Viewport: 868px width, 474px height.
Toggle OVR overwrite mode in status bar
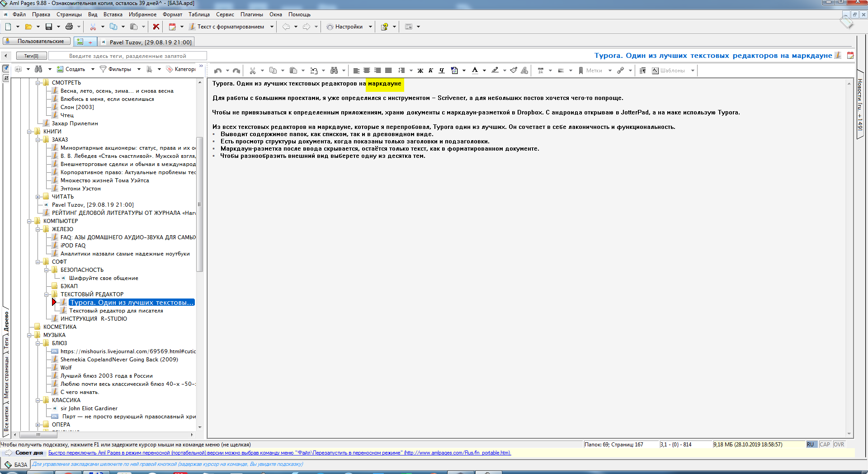[839, 445]
